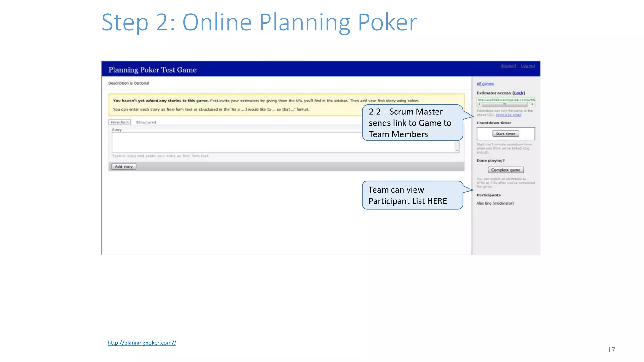Click the URL field's horizontal scrollbar thumb
Image resolution: width=644 pixels, height=362 pixels.
tap(505, 104)
